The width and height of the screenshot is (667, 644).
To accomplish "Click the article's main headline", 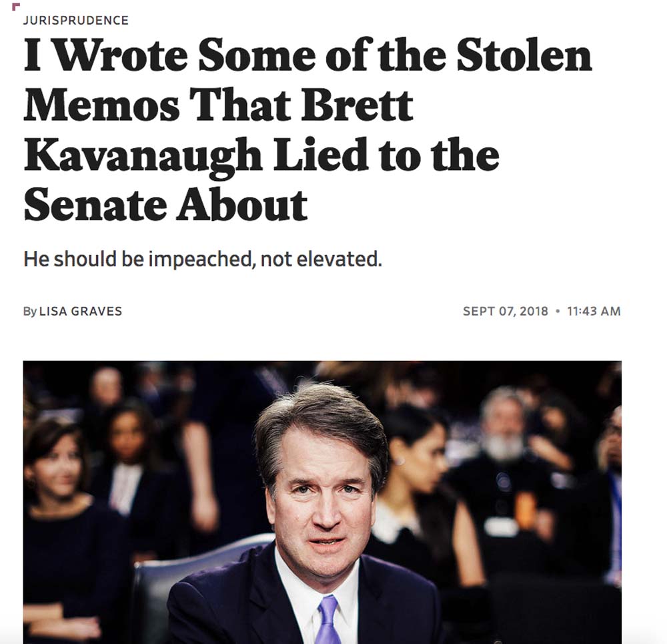I will pos(307,130).
